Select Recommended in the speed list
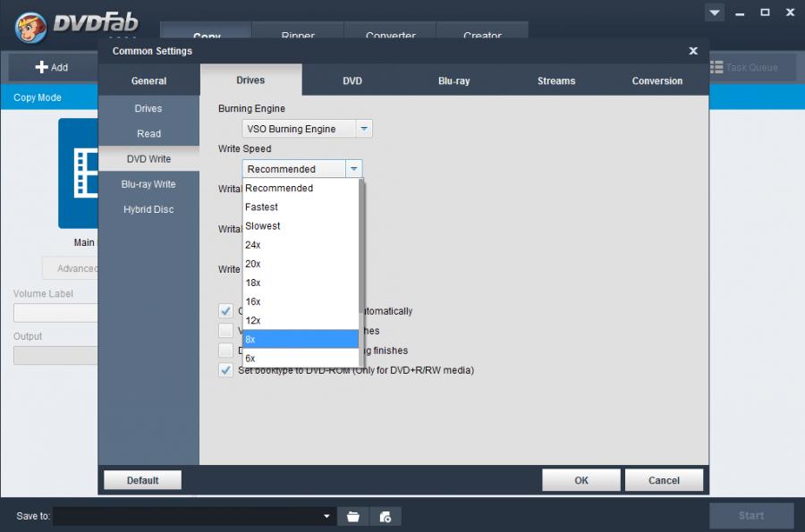The height and width of the screenshot is (532, 805). pyautogui.click(x=301, y=189)
